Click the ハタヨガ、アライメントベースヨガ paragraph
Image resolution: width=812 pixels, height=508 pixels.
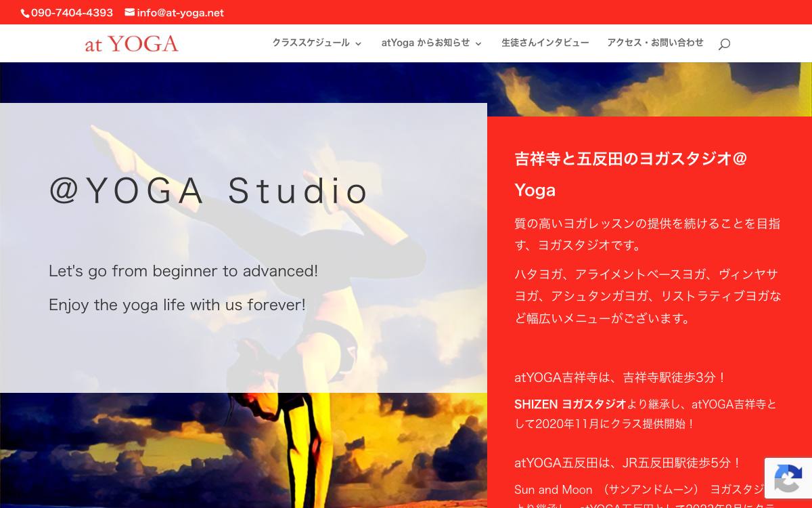648,296
